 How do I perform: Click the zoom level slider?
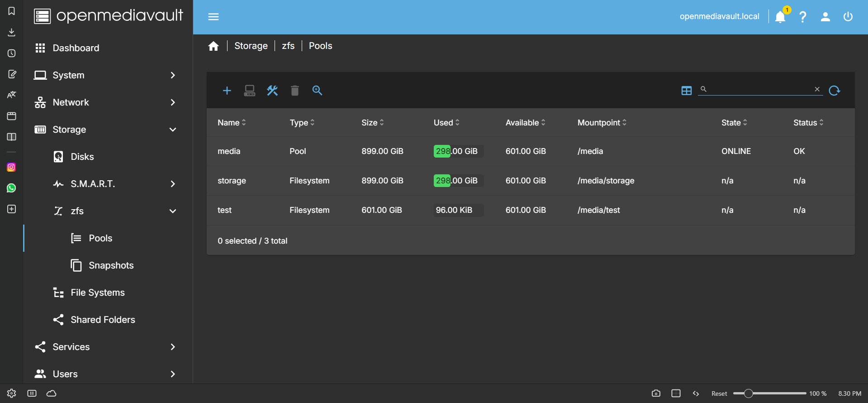click(769, 393)
